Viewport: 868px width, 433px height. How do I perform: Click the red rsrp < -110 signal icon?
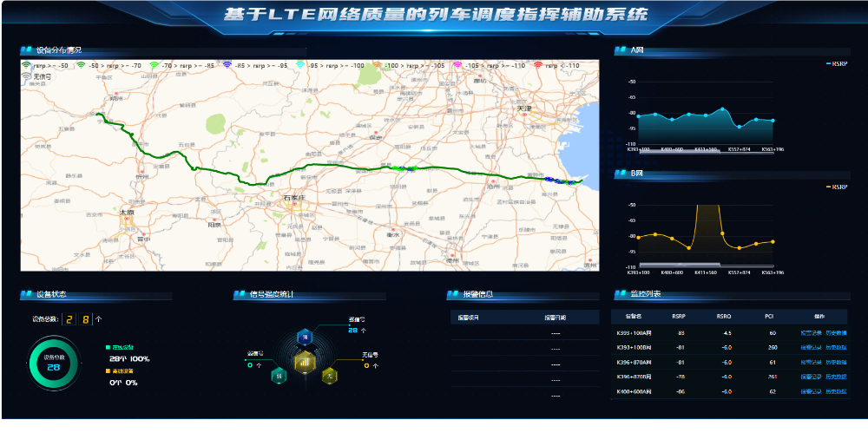tap(538, 65)
